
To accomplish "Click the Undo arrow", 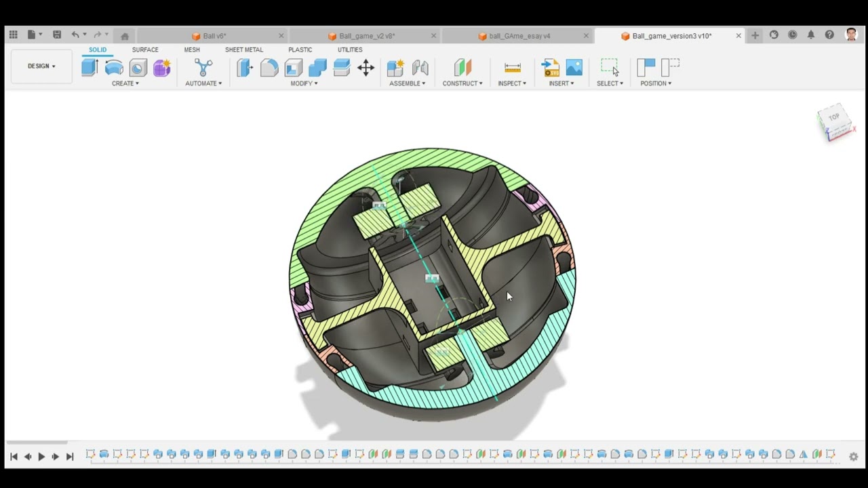I will (x=75, y=35).
